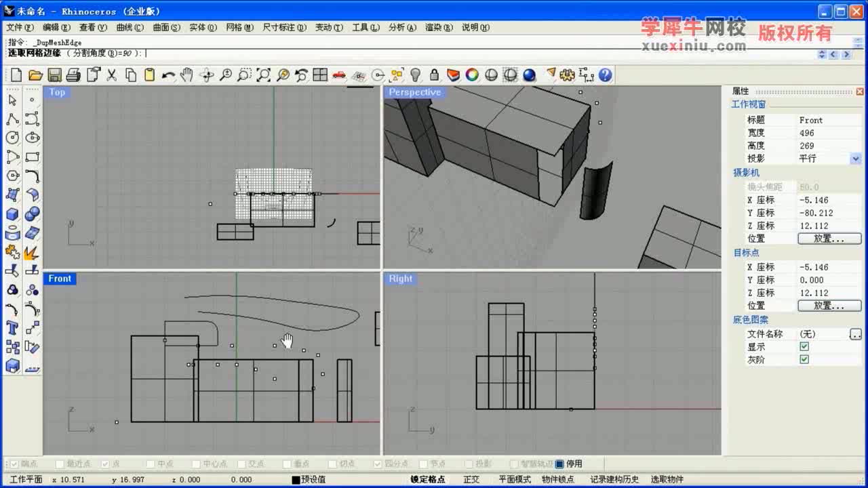The height and width of the screenshot is (488, 868).
Task: Expand the 投影 projection dropdown
Action: pos(856,159)
